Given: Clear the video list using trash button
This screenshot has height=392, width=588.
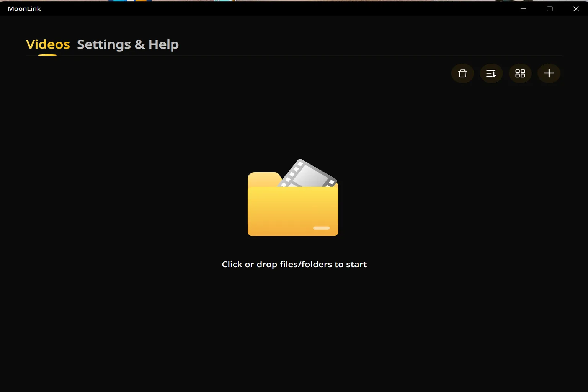Looking at the screenshot, I should 462,73.
